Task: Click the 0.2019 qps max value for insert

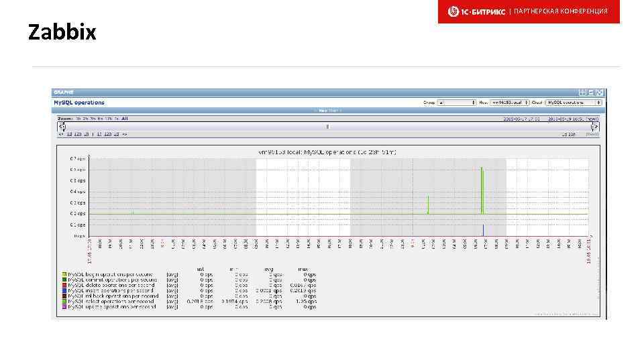Action: [x=303, y=290]
